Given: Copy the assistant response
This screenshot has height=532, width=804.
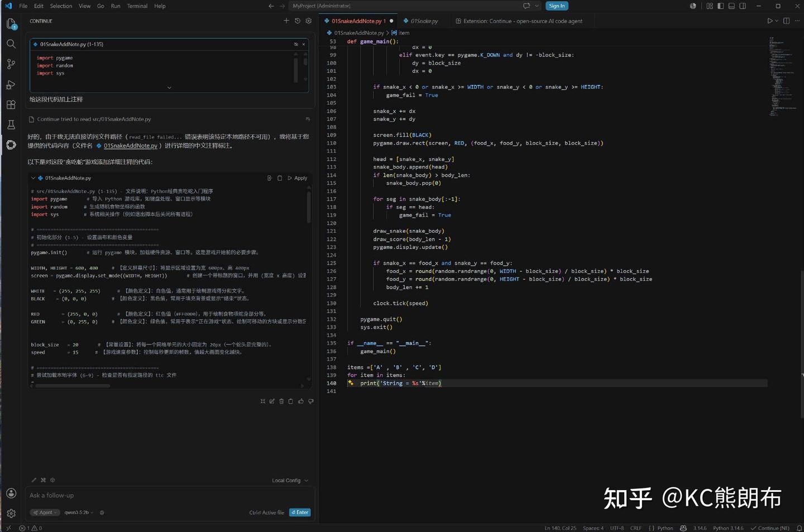Looking at the screenshot, I should [x=291, y=401].
